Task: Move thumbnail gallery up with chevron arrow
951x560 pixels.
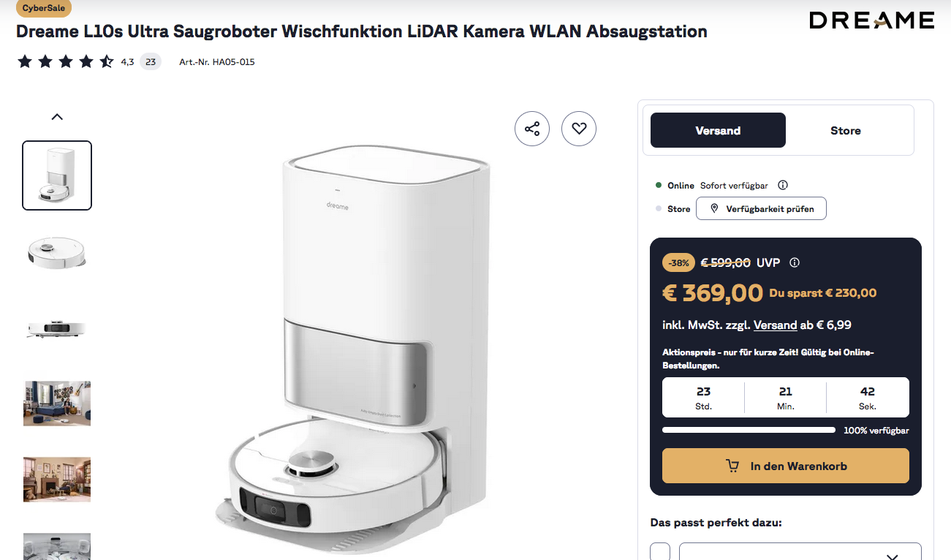Action: tap(57, 116)
